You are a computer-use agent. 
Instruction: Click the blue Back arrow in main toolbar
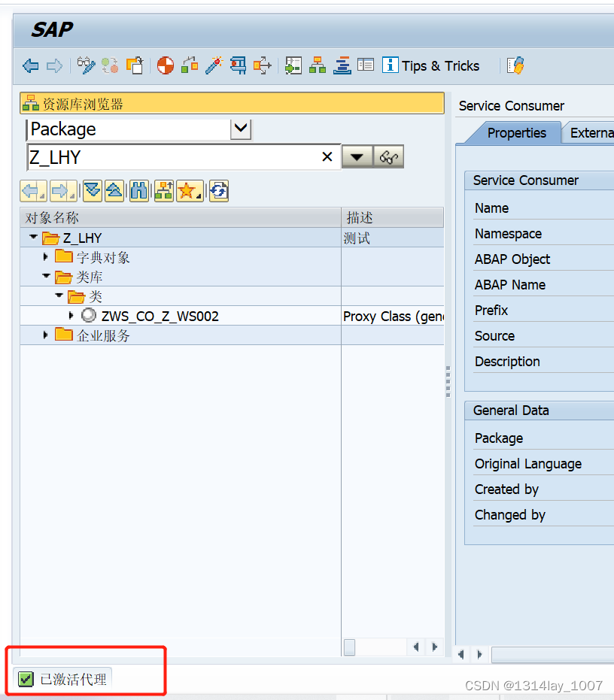click(x=30, y=66)
